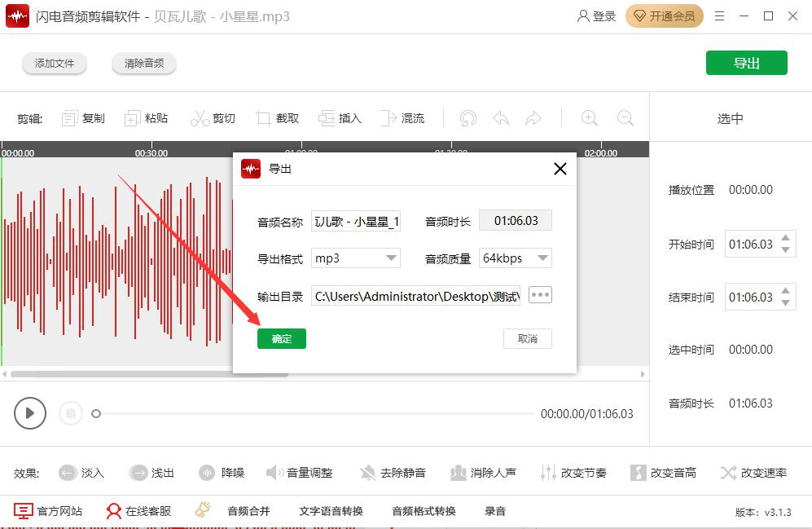Viewport: 812px width, 529px height.
Task: Activate the Crop (截取) tool
Action: (x=278, y=118)
